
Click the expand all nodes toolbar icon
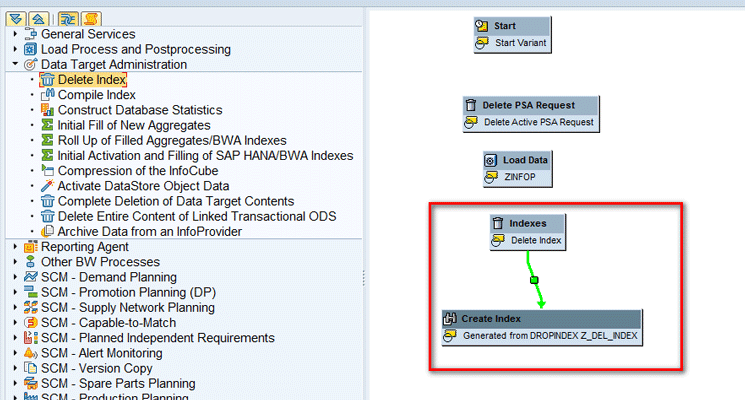pyautogui.click(x=16, y=19)
